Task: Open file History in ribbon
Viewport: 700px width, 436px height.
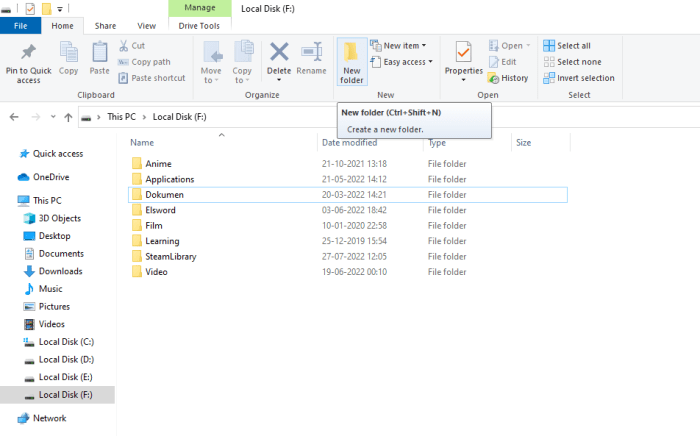Action: pos(508,78)
